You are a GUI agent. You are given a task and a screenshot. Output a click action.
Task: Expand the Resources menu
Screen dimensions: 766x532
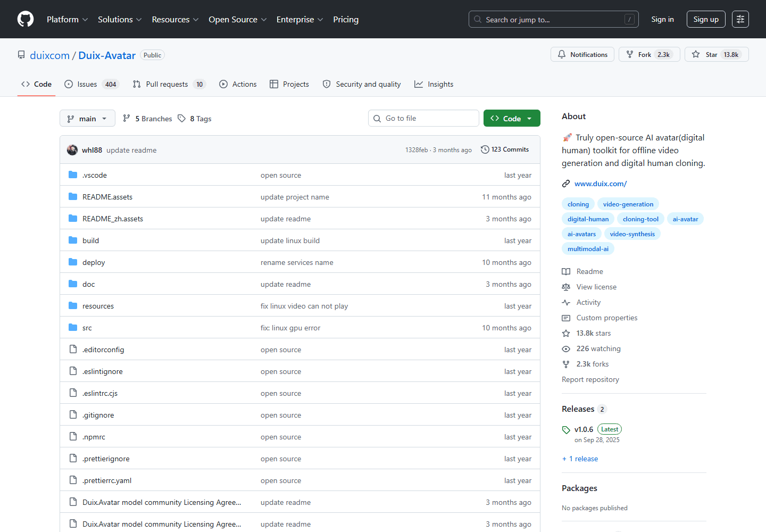pos(175,19)
